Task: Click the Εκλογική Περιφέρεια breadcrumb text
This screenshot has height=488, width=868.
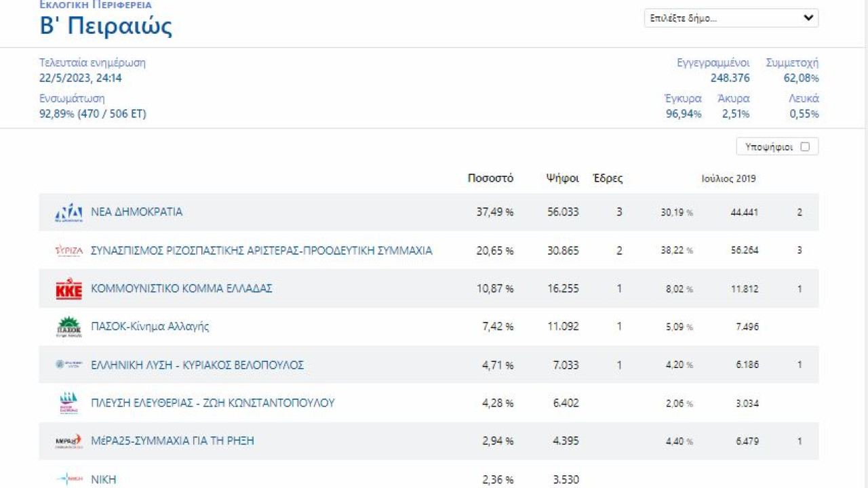Action: [x=96, y=5]
